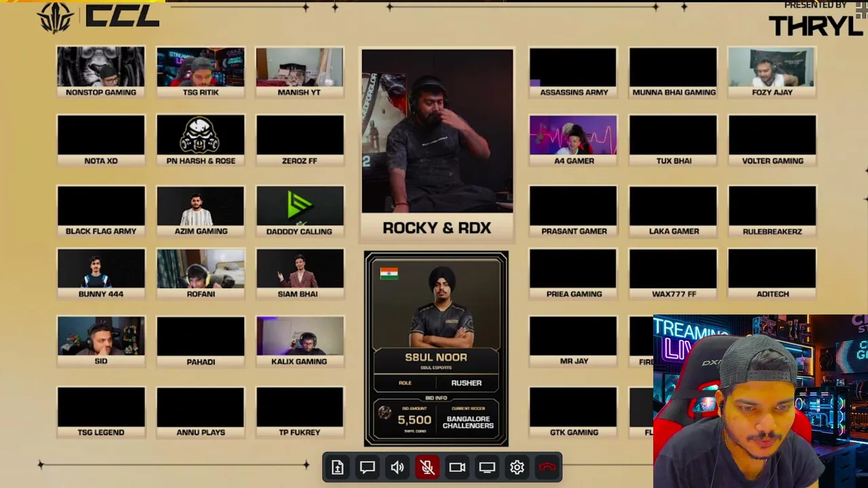Open the Rocky & RDX main video feed

(437, 131)
